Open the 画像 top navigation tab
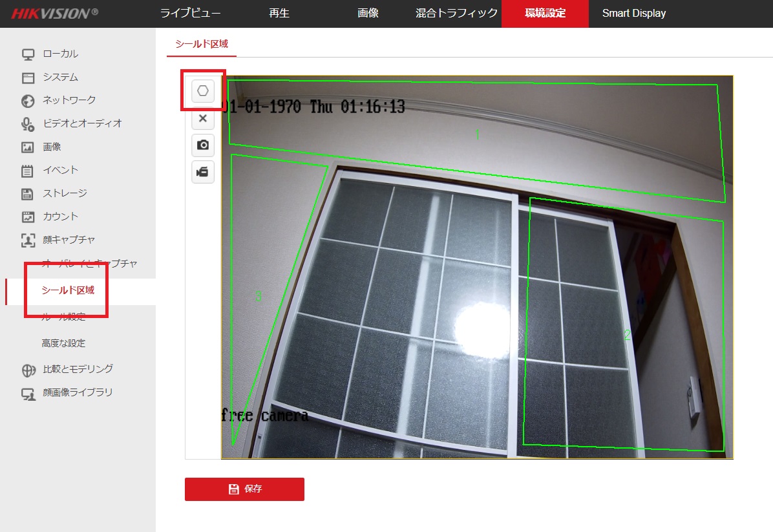This screenshot has height=532, width=773. click(x=368, y=14)
